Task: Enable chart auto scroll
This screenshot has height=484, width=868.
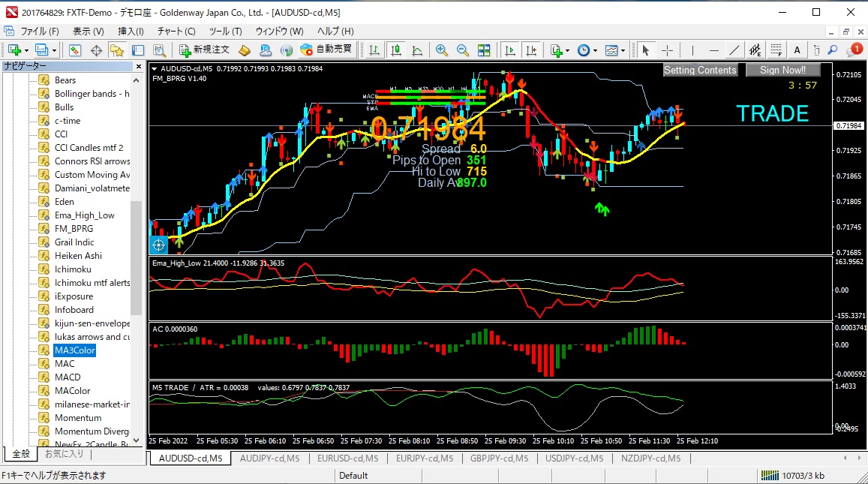Action: (509, 50)
